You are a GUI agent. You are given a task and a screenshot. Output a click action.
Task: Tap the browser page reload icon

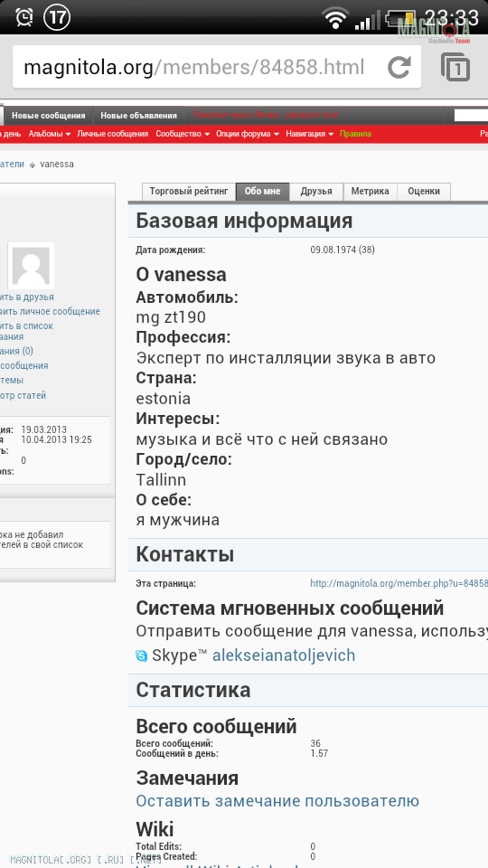pos(399,68)
